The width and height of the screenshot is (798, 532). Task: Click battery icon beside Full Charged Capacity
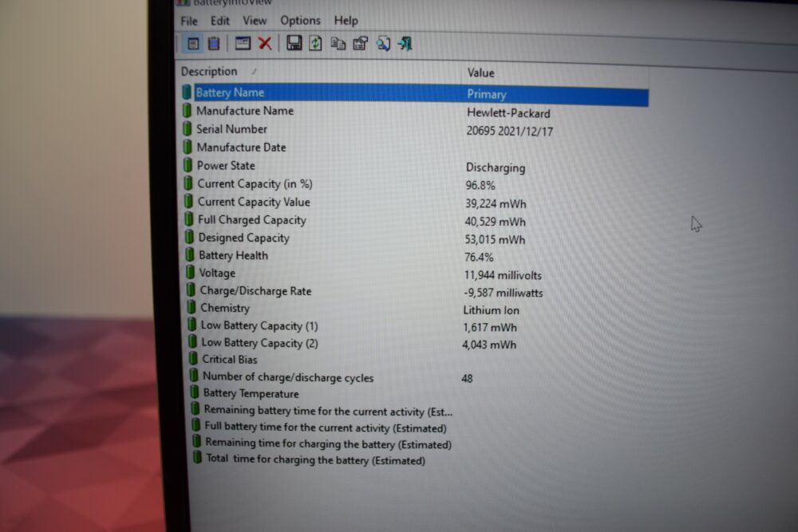click(x=188, y=219)
